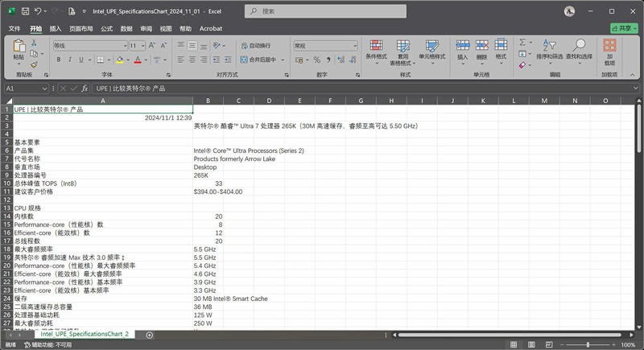Click the Share (共享) button
This screenshot has height=350, width=644.
[624, 28]
